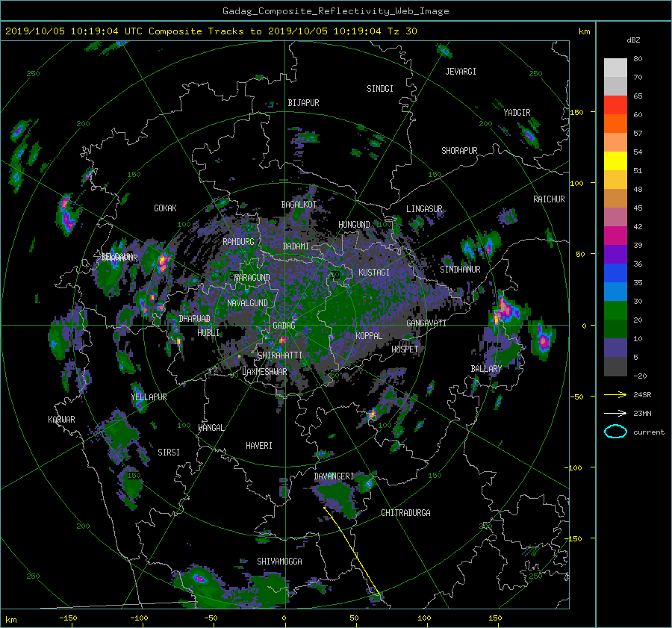Click the BADAMI city label
This screenshot has height=628, width=672.
pyautogui.click(x=296, y=246)
